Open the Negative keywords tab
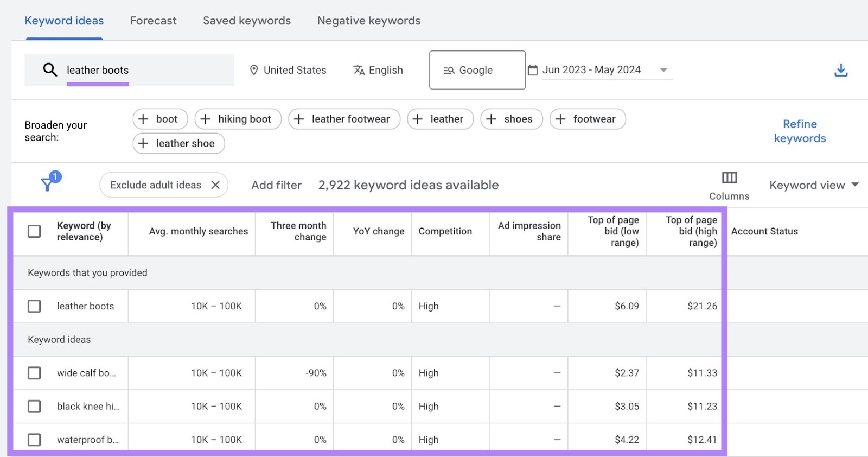Viewport: 868px width, 457px height. pos(369,21)
